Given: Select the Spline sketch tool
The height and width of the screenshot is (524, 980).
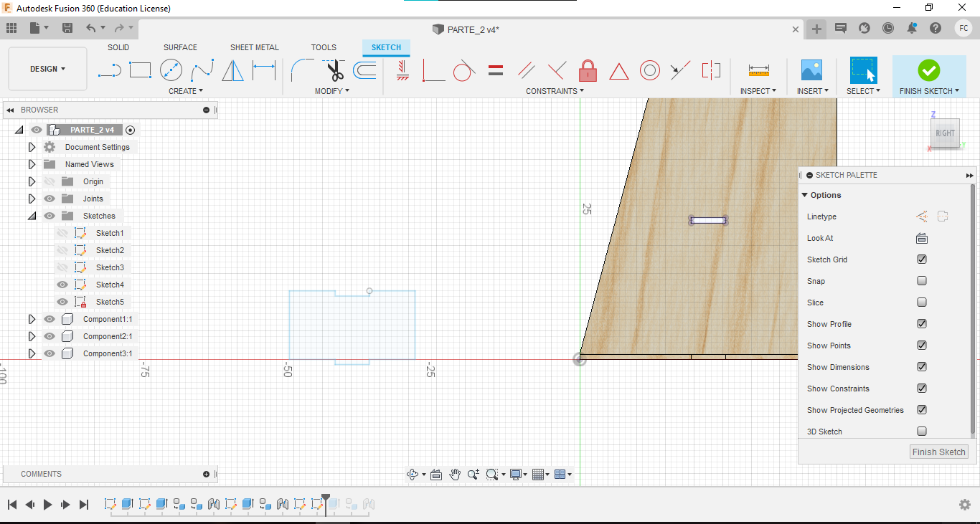Looking at the screenshot, I should 202,70.
